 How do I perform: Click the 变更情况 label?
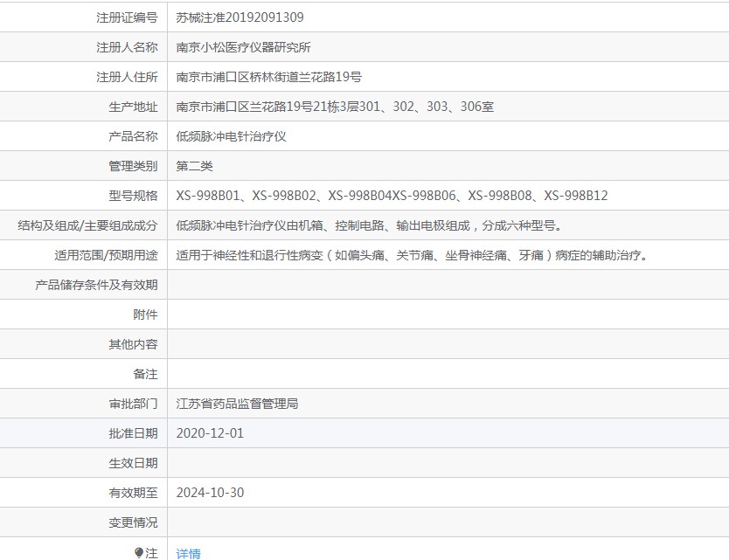133,522
